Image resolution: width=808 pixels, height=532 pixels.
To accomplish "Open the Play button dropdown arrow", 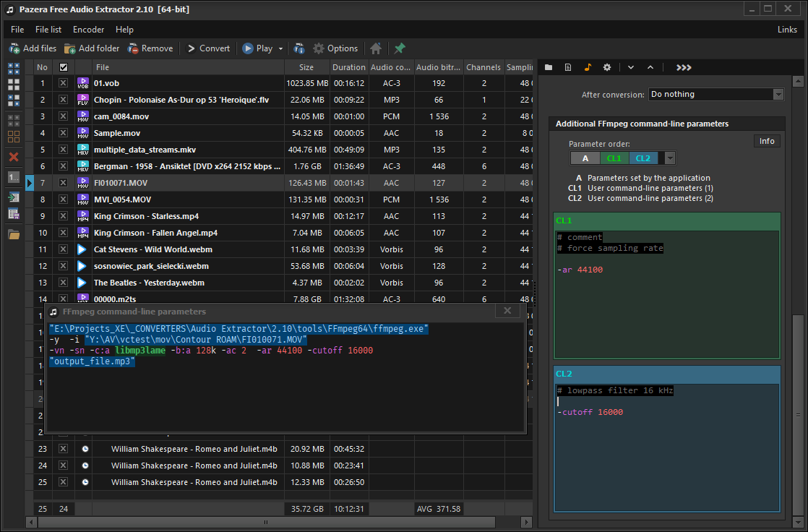I will 281,48.
